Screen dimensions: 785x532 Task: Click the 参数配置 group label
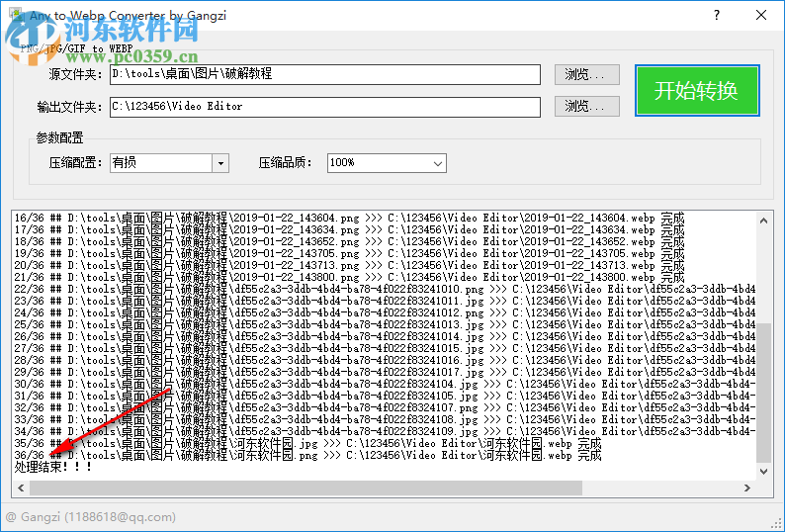click(59, 137)
